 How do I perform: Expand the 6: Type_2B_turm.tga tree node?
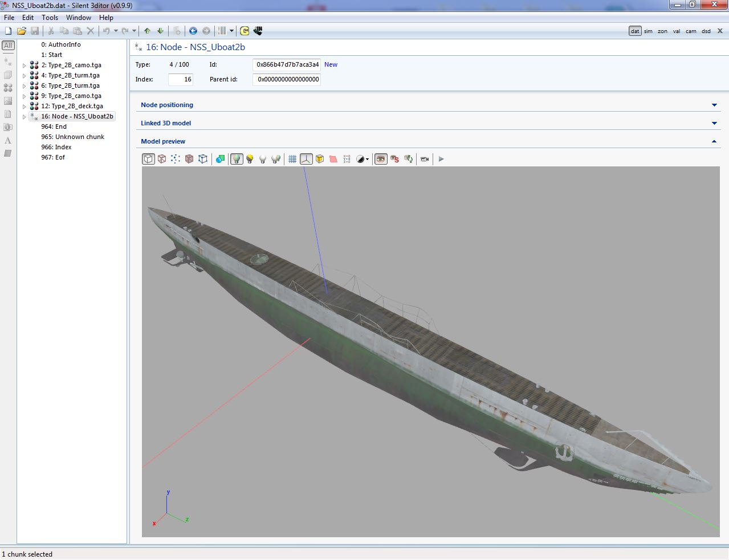pos(24,86)
